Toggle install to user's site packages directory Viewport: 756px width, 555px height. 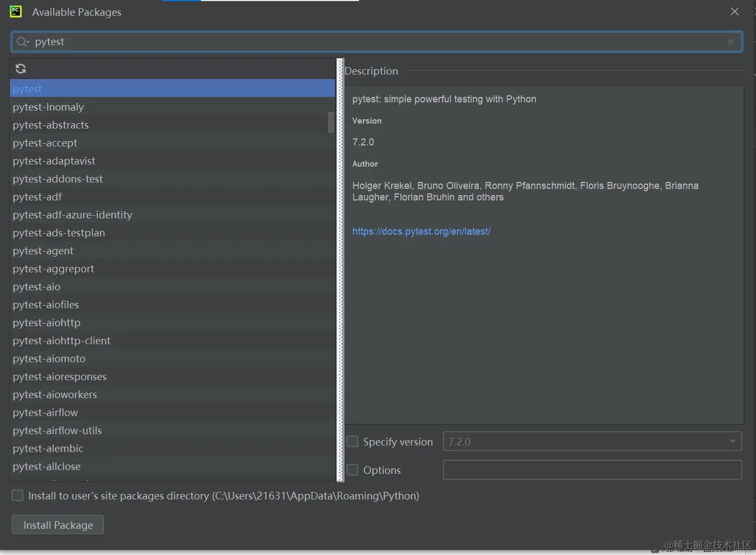[x=17, y=496]
